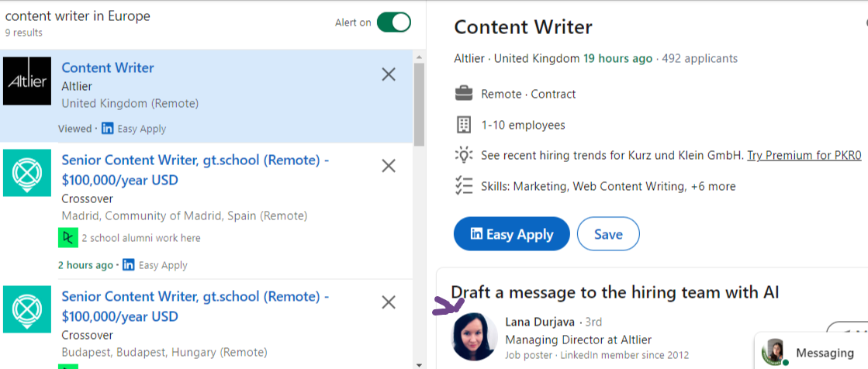Click Crossover logo on Budapest listing

(x=27, y=309)
